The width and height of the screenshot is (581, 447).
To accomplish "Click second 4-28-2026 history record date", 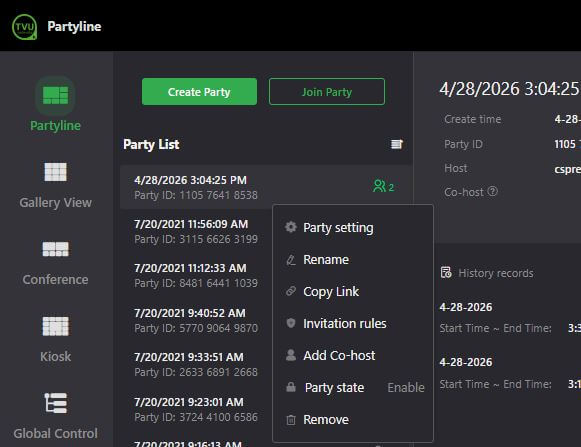I will pos(466,362).
